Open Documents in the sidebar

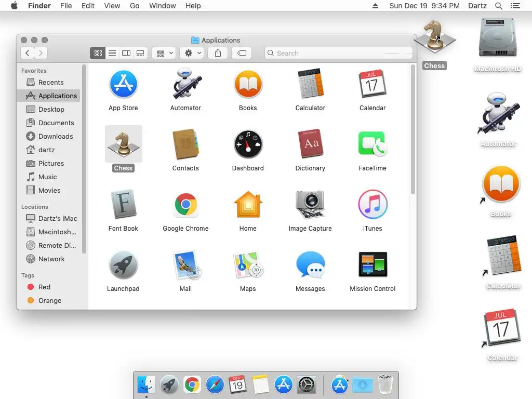[48, 123]
